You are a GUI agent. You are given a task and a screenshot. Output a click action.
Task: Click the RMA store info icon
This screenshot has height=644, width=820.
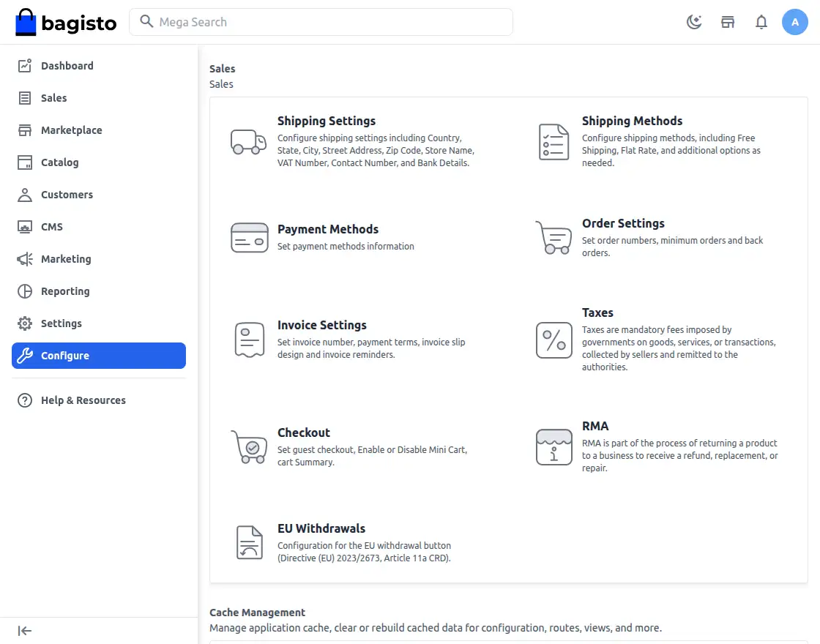pyautogui.click(x=553, y=447)
